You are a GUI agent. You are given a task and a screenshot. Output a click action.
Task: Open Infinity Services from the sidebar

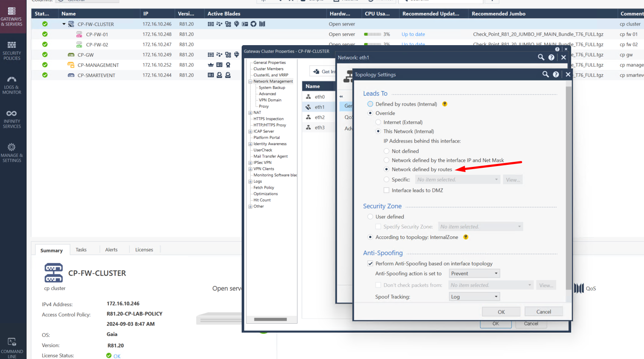click(x=12, y=119)
